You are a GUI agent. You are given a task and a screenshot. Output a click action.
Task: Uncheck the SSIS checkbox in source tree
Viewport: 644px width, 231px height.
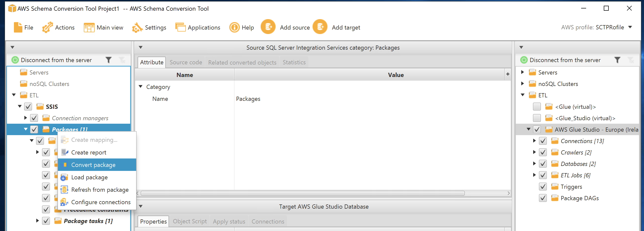28,106
